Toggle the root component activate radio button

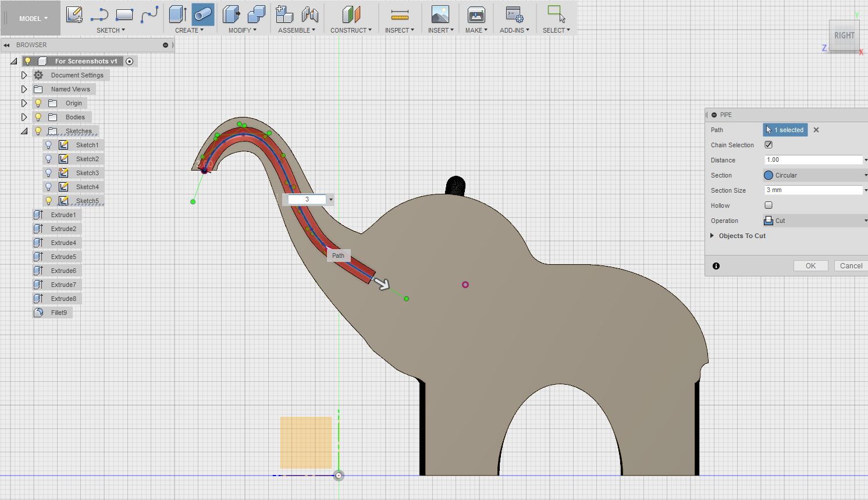(x=130, y=61)
